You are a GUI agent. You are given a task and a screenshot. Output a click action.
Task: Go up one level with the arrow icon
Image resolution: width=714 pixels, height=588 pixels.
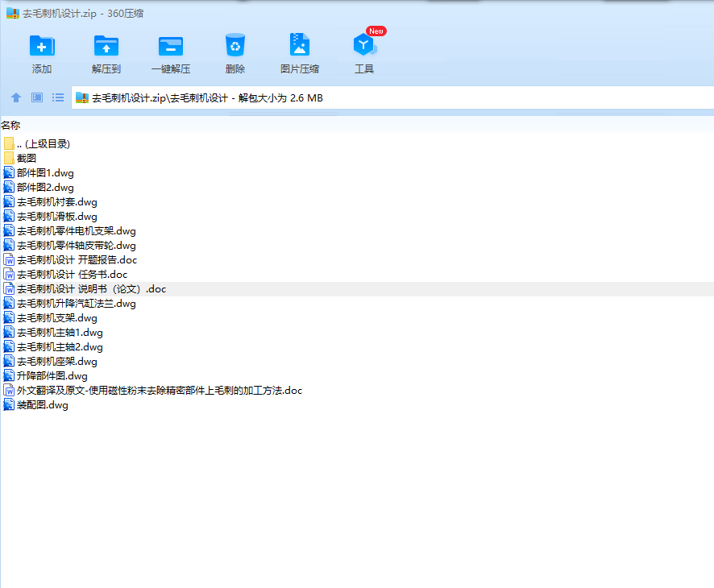[16, 97]
